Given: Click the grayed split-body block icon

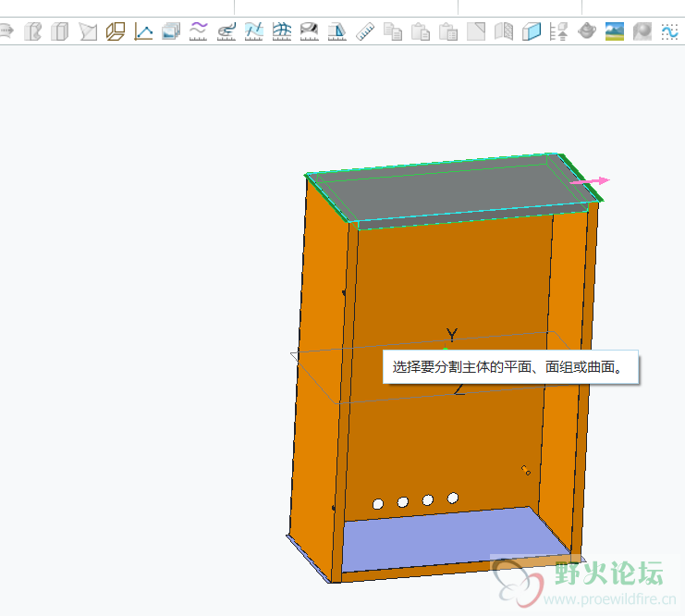Looking at the screenshot, I should 32,31.
